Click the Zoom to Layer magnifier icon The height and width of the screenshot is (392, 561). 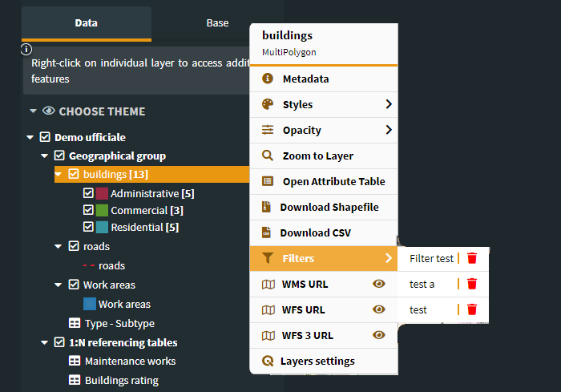coord(268,156)
